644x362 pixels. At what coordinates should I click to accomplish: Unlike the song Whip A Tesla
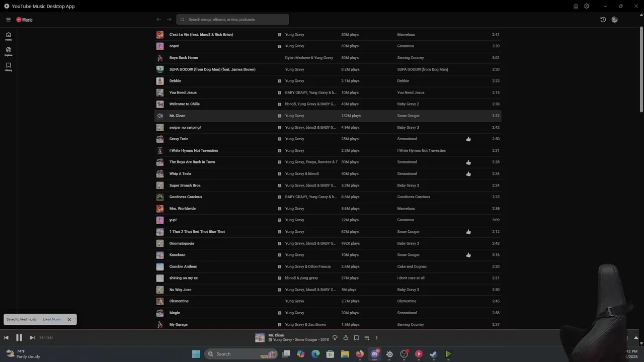coord(468,174)
